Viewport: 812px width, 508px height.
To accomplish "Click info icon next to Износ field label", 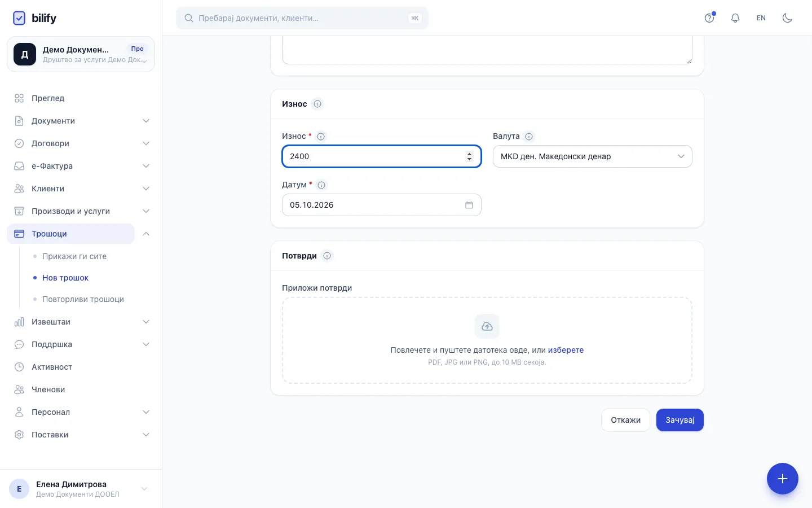I will click(321, 137).
